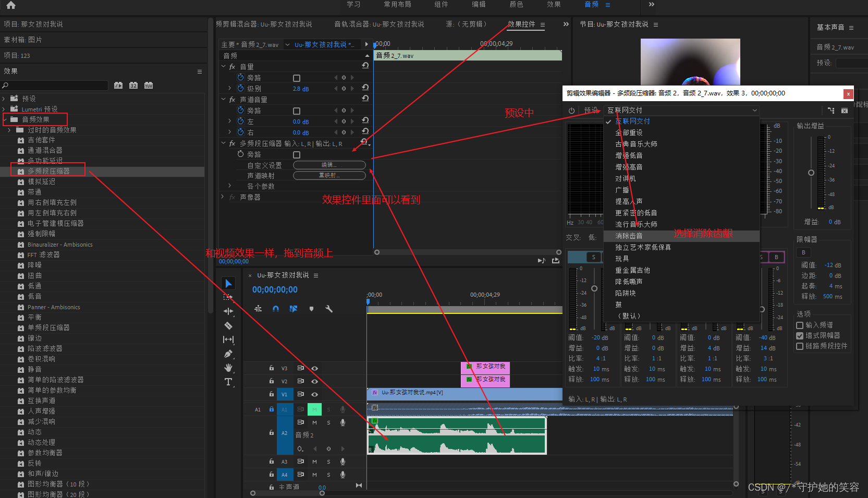This screenshot has width=868, height=498.
Task: Filter effects by YUV icon
Action: pyautogui.click(x=149, y=86)
